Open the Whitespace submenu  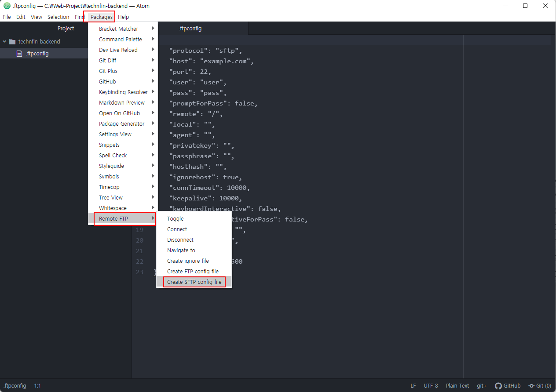click(123, 208)
